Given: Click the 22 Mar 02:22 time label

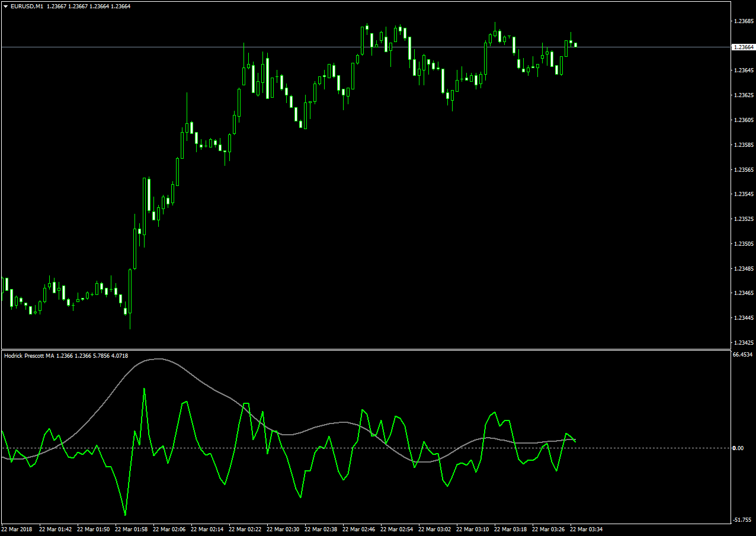Looking at the screenshot, I should [x=245, y=529].
